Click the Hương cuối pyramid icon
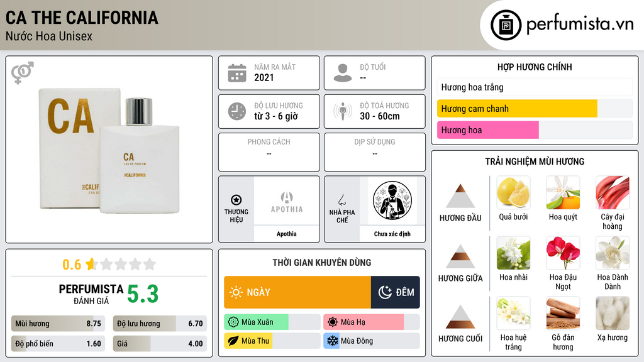Viewport: 644px width, 362px height. pos(460,317)
